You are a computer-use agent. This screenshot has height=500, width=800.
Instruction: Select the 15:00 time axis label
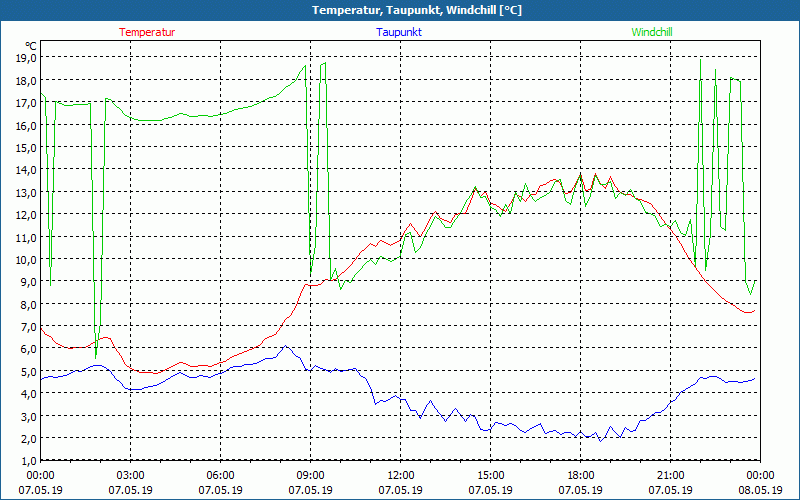tap(490, 475)
